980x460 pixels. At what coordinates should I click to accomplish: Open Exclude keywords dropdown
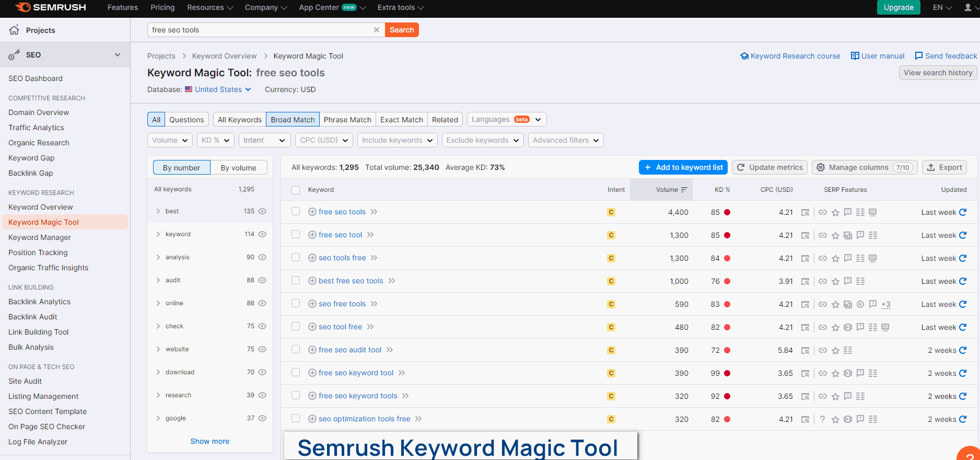pyautogui.click(x=483, y=140)
